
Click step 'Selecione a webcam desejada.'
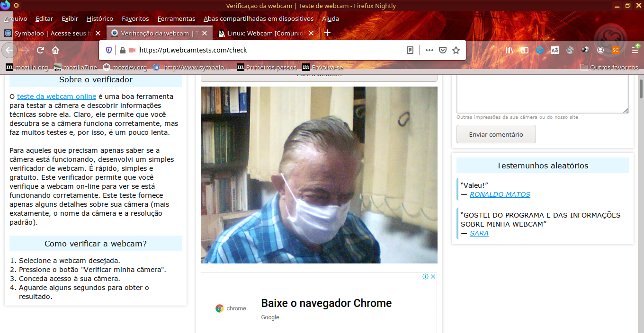click(x=70, y=261)
